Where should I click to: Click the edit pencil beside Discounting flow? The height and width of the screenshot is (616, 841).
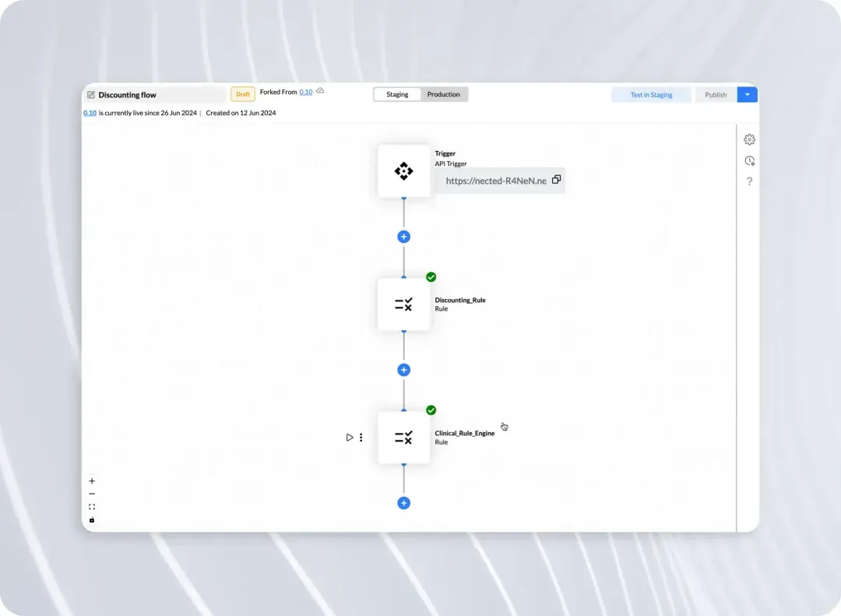pyautogui.click(x=90, y=94)
